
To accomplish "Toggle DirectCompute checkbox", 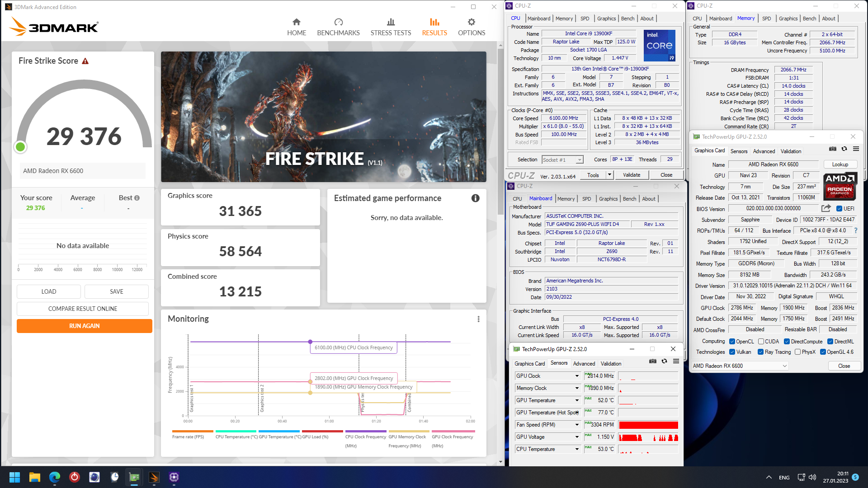I will 787,342.
